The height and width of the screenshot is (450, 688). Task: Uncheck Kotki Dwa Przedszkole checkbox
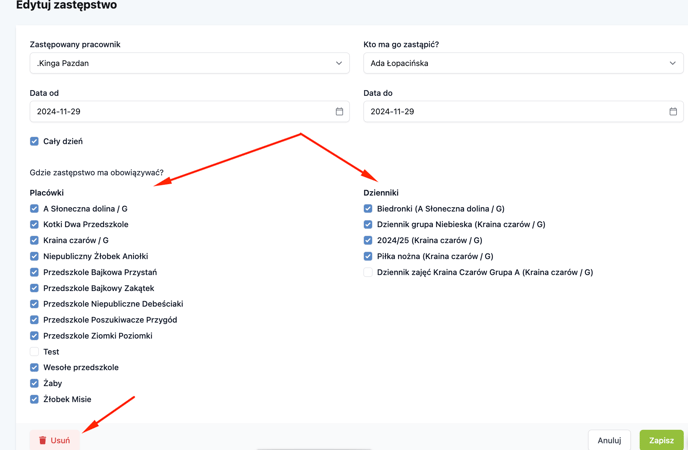click(34, 224)
